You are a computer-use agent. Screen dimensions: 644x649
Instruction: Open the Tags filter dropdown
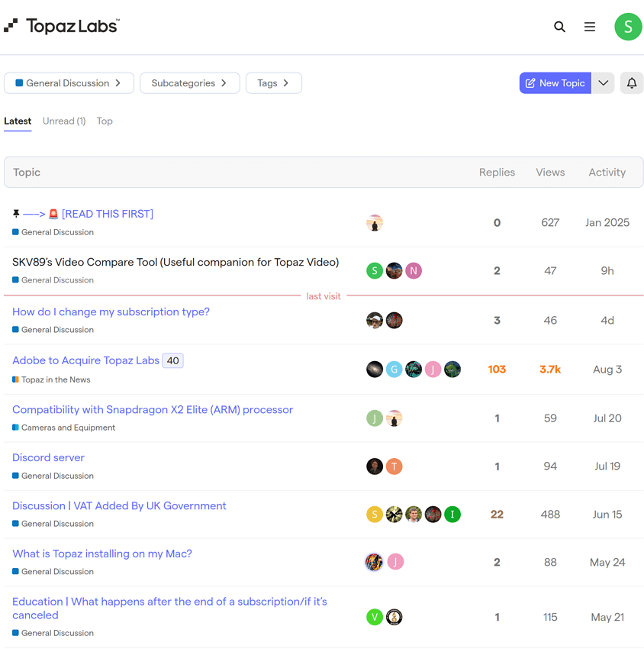[273, 82]
